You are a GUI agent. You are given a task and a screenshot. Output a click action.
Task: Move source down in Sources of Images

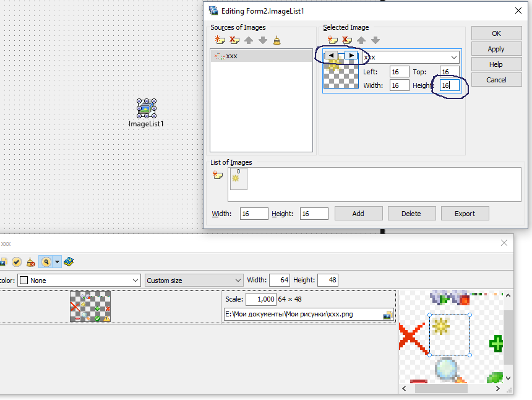pos(263,40)
